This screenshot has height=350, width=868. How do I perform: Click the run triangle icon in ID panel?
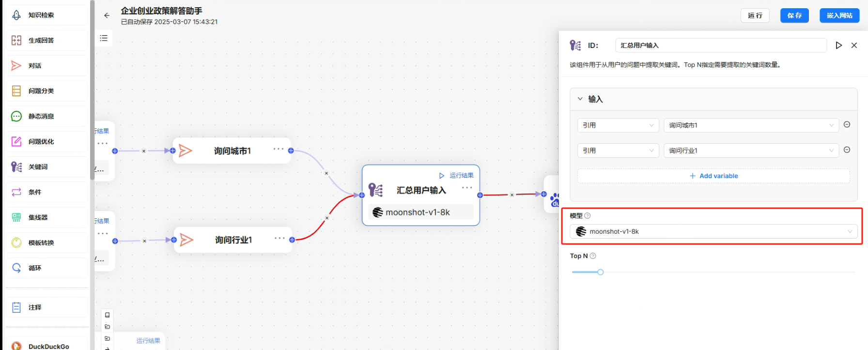[x=838, y=46]
